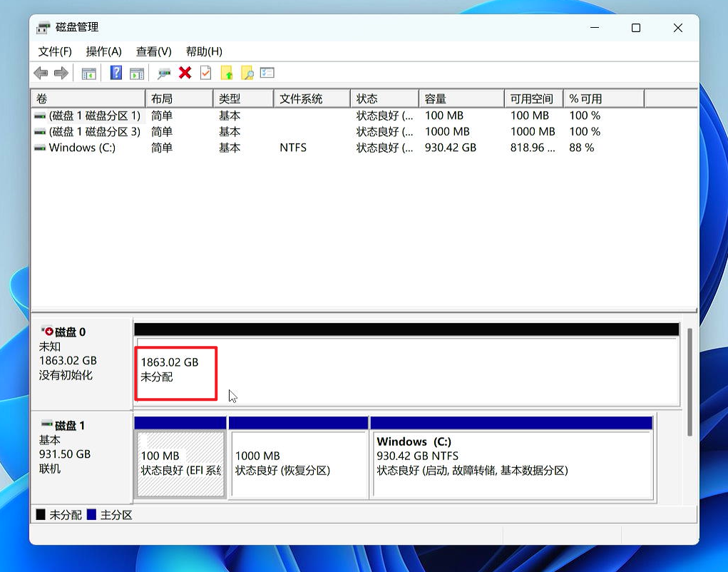Select the 磁盘 1 基本 disk label

click(x=82, y=457)
